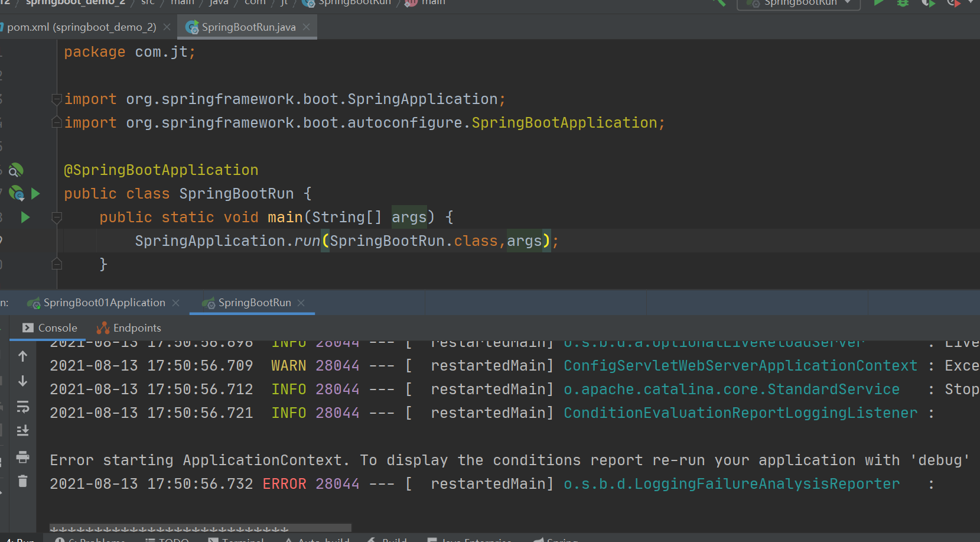Run the SpringBootRun class from the gutter arrow
The height and width of the screenshot is (542, 980).
click(x=35, y=193)
